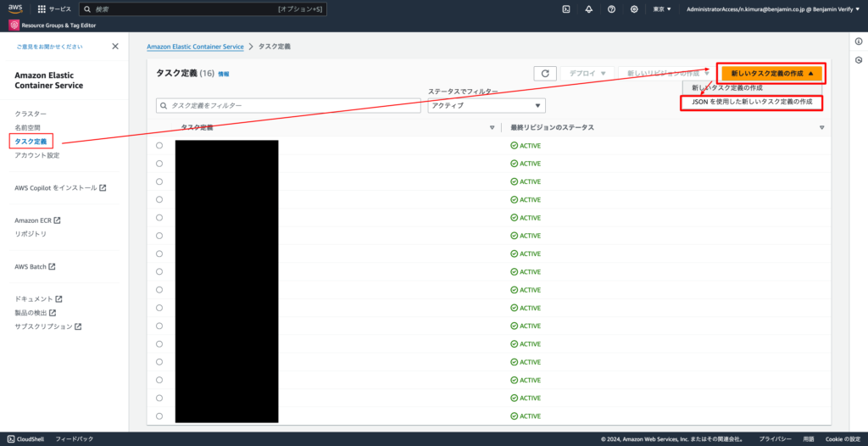The height and width of the screenshot is (446, 868).
Task: Select the last task definition row radio button
Action: click(x=159, y=416)
